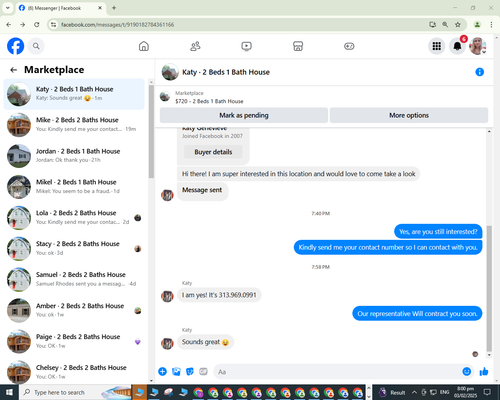Go forward with the browser forward arrow
Viewport: 500px width, 400px height.
click(x=22, y=25)
